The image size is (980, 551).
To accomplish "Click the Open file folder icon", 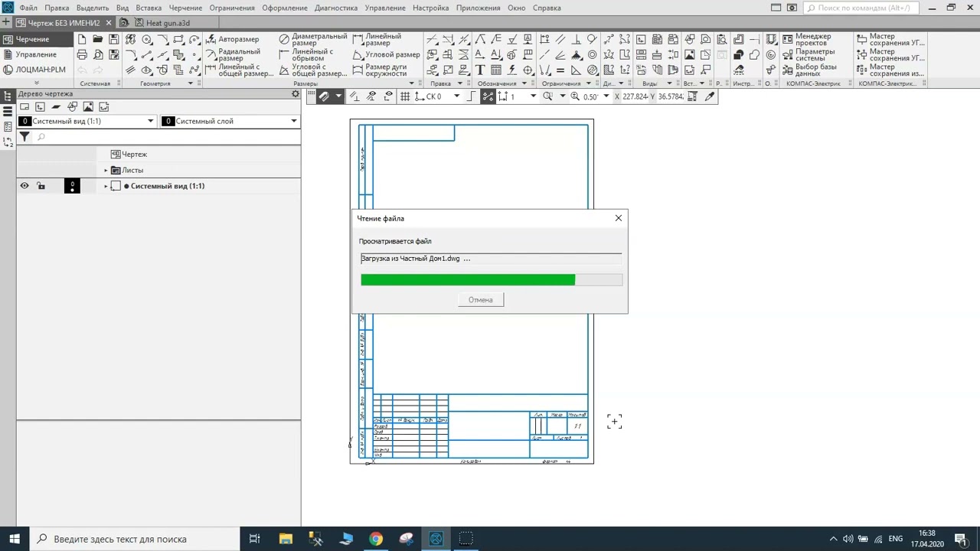I will pyautogui.click(x=98, y=39).
